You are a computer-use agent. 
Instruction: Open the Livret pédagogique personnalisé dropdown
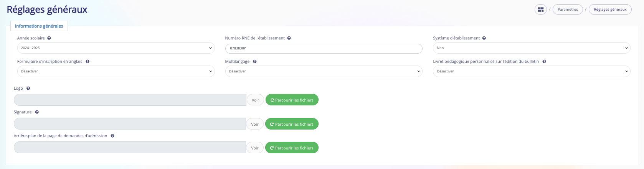(x=532, y=71)
